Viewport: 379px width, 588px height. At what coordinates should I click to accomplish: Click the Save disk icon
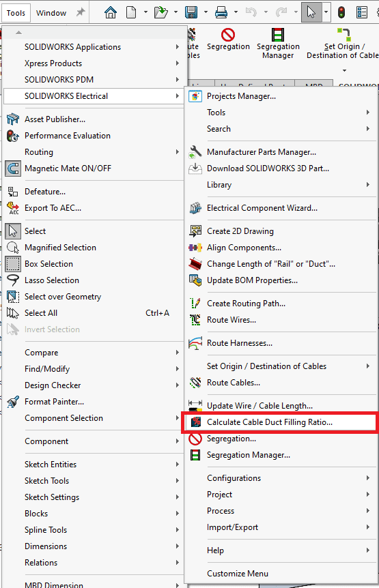coord(191,12)
